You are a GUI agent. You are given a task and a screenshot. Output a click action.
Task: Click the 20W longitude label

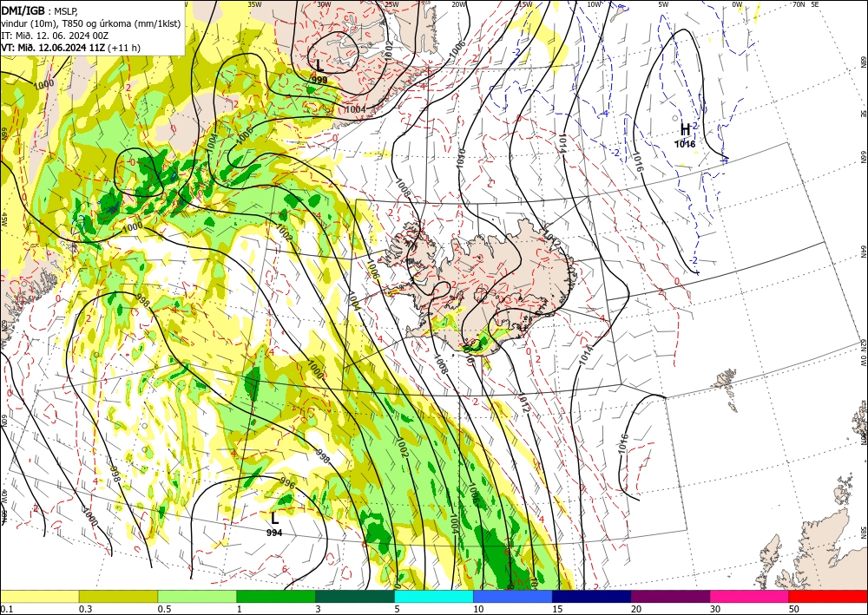tap(458, 4)
